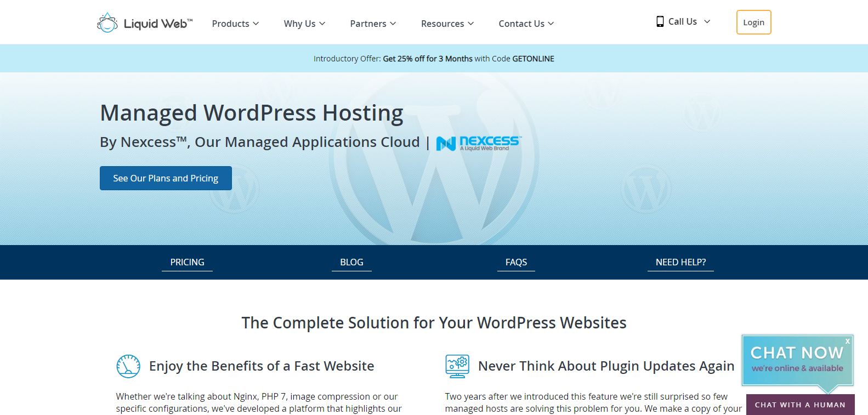Image resolution: width=868 pixels, height=415 pixels.
Task: Open the NEED HELP? tab
Action: 680,262
